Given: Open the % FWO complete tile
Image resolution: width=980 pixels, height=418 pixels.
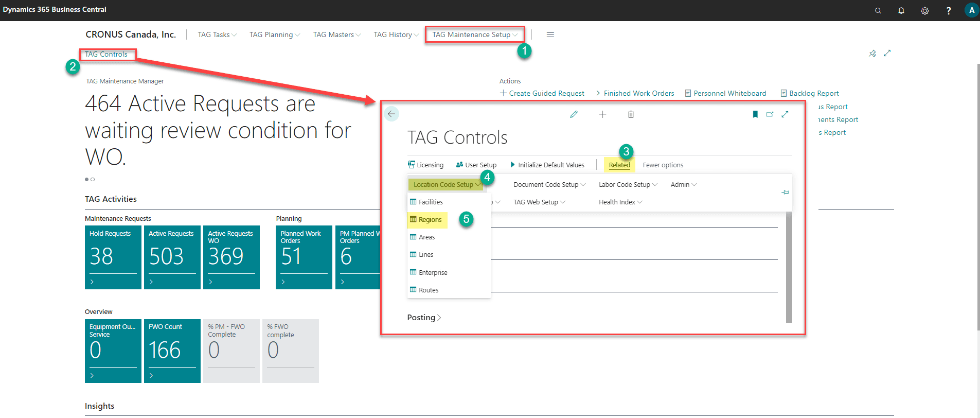Looking at the screenshot, I should click(291, 351).
